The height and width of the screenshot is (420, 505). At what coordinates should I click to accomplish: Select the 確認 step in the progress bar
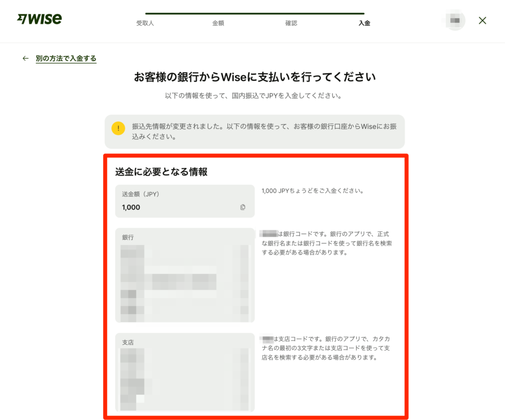pos(291,23)
